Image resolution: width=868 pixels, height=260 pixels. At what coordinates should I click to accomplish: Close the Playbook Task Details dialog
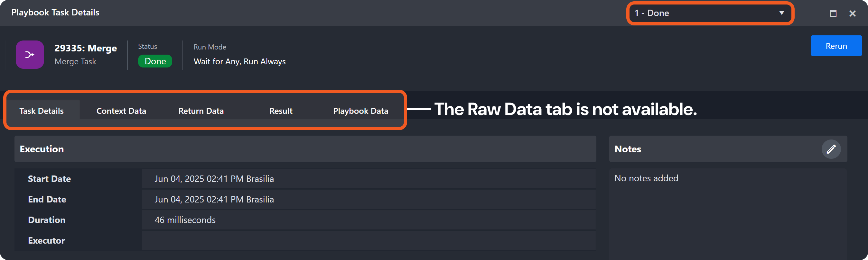coord(852,13)
